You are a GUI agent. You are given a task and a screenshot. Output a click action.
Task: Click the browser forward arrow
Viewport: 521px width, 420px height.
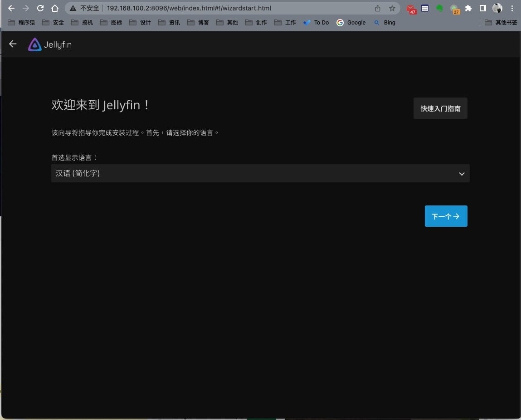(25, 8)
